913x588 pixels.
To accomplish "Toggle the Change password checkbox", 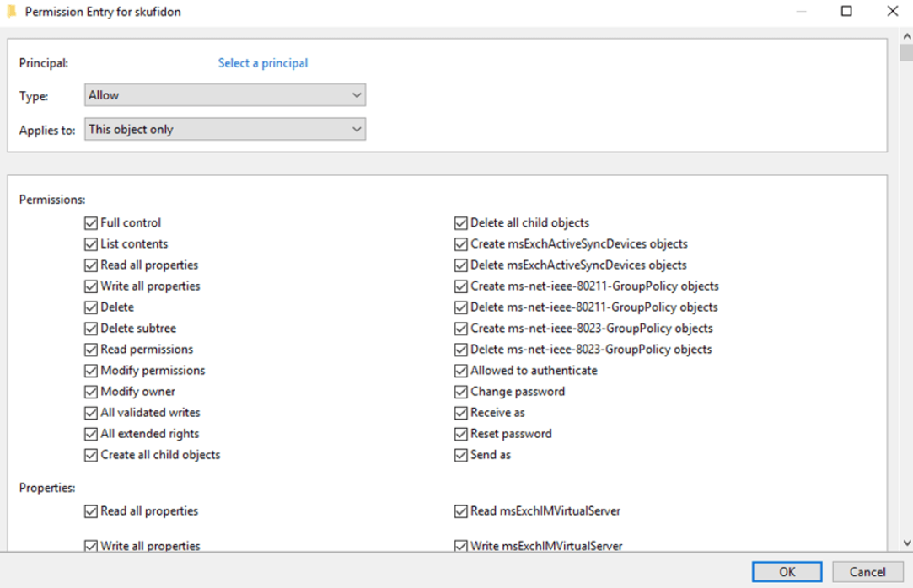I will coord(460,392).
